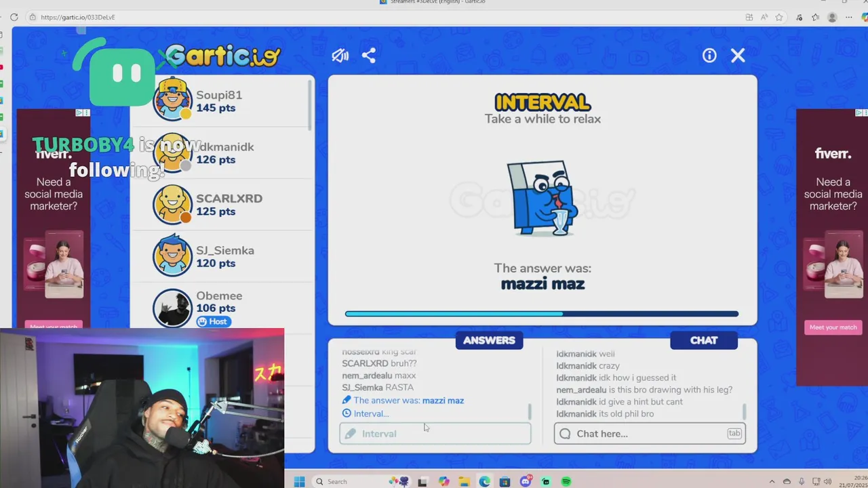Image resolution: width=868 pixels, height=488 pixels.
Task: Click chat message 'idk how i guessed it'
Action: point(616,378)
